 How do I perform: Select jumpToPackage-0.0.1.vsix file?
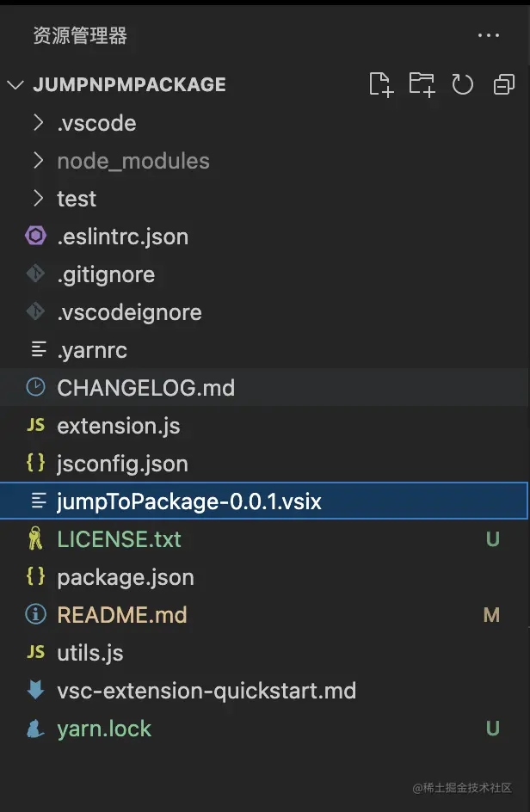tap(265, 501)
